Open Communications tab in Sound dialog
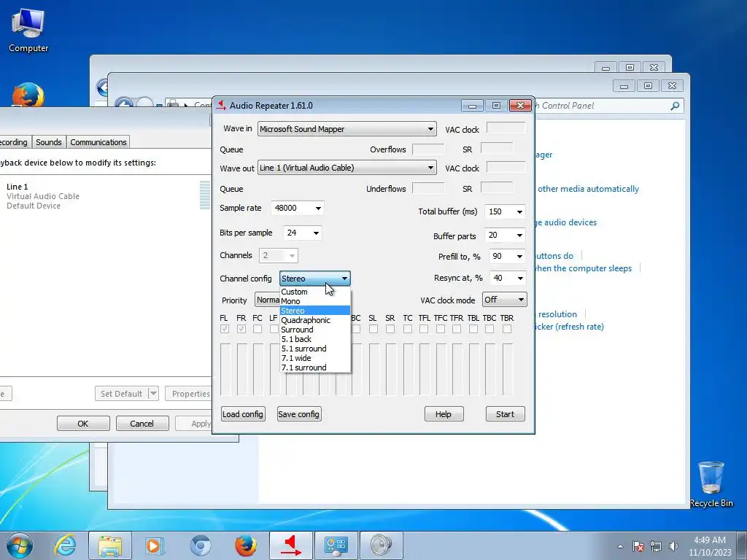This screenshot has width=747, height=560. pyautogui.click(x=98, y=142)
